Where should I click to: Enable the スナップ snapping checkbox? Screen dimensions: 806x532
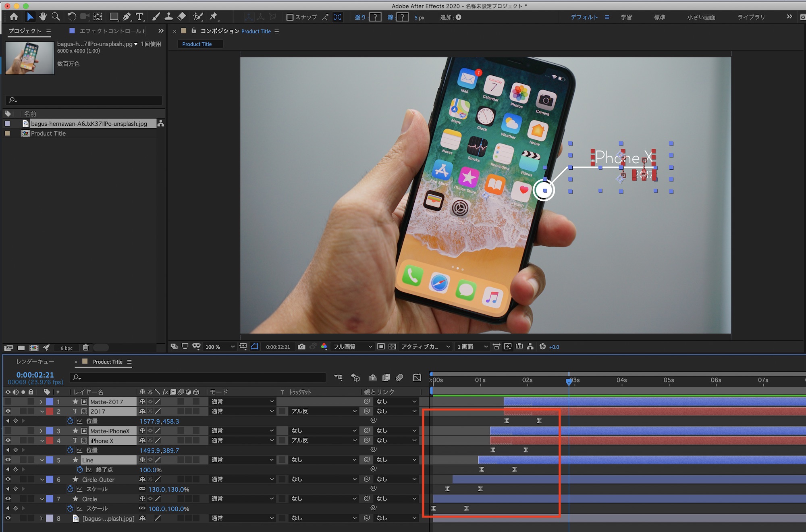coord(289,17)
